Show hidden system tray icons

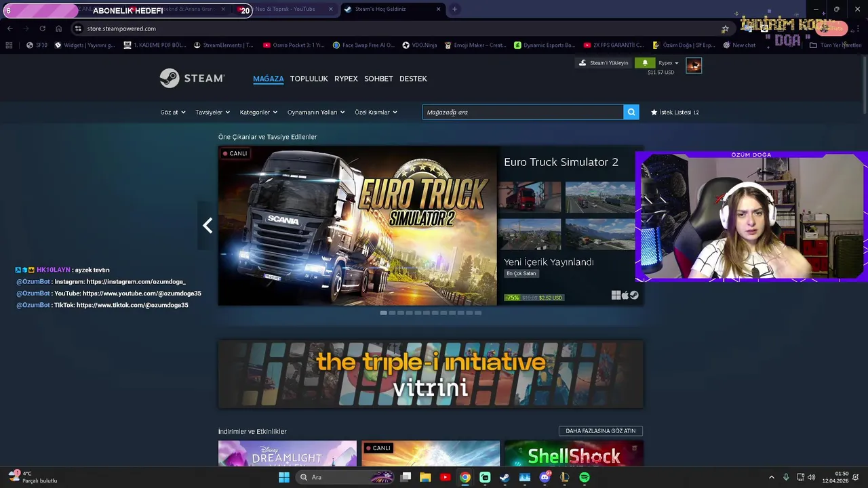(771, 477)
